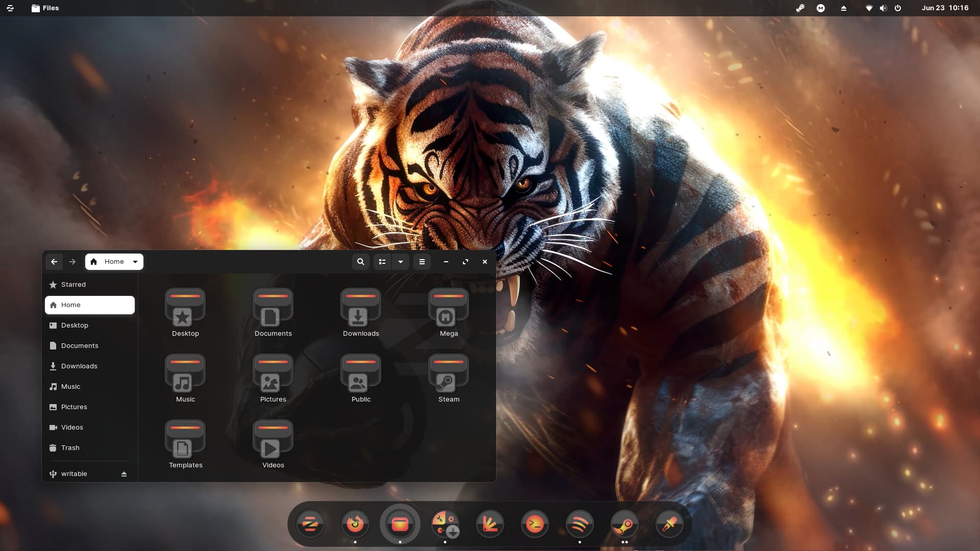
Task: Launch Spotify from the dock
Action: coord(580,524)
